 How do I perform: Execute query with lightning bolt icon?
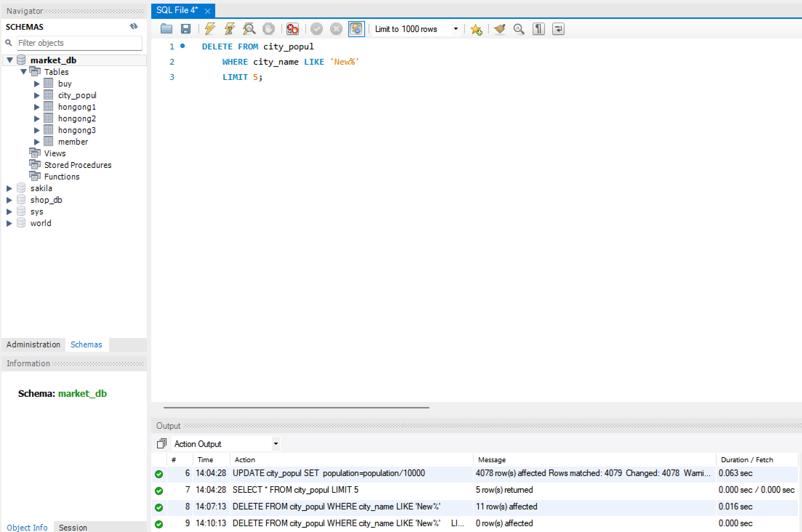(x=210, y=29)
